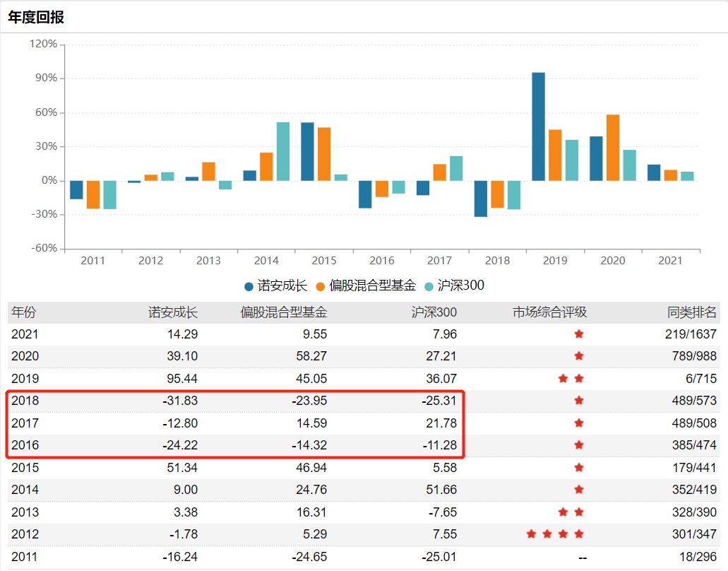Viewport: 728px width, 571px height.
Task: Select the 328/390 ranking cell
Action: [695, 512]
